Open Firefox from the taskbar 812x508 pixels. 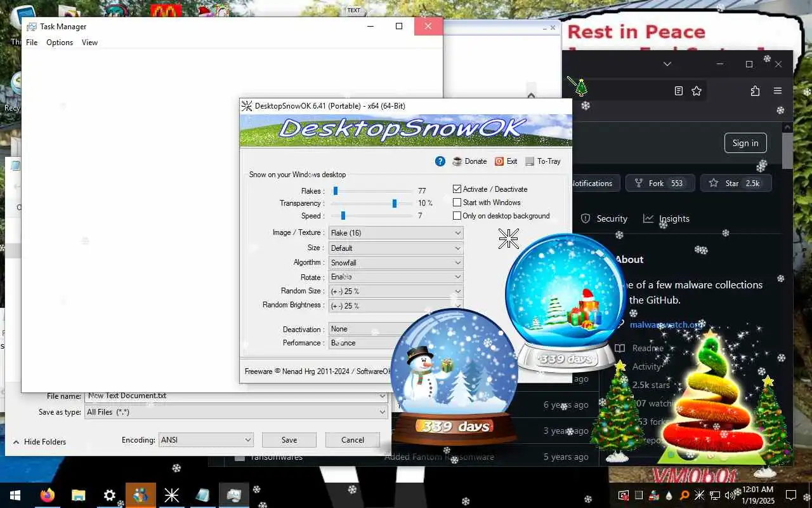pyautogui.click(x=48, y=495)
